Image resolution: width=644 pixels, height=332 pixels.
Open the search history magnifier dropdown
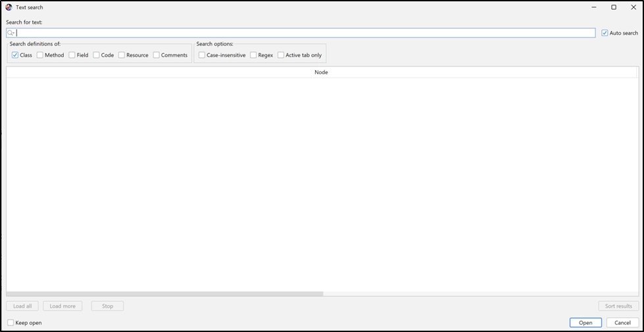click(11, 33)
